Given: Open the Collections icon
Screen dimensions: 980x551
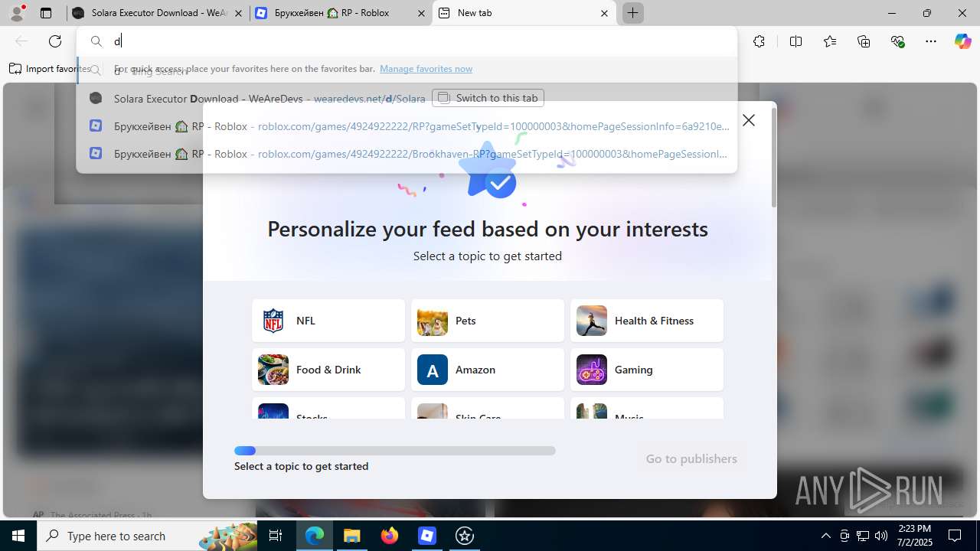Looking at the screenshot, I should coord(864,41).
